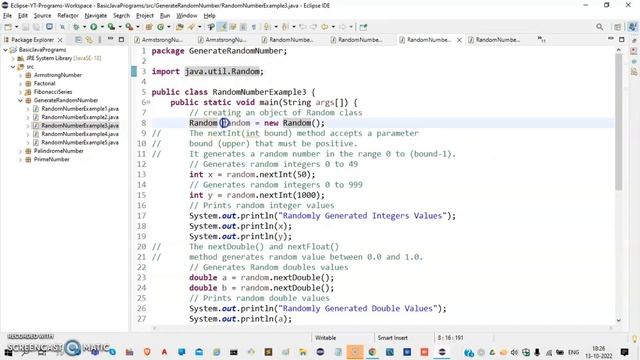Viewport: 640px width, 360px height.
Task: Open the File menu
Action: click(x=7, y=16)
